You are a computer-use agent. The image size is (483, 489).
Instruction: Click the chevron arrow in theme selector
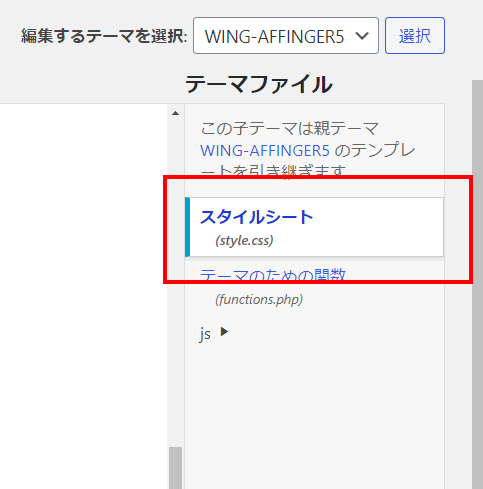click(362, 35)
